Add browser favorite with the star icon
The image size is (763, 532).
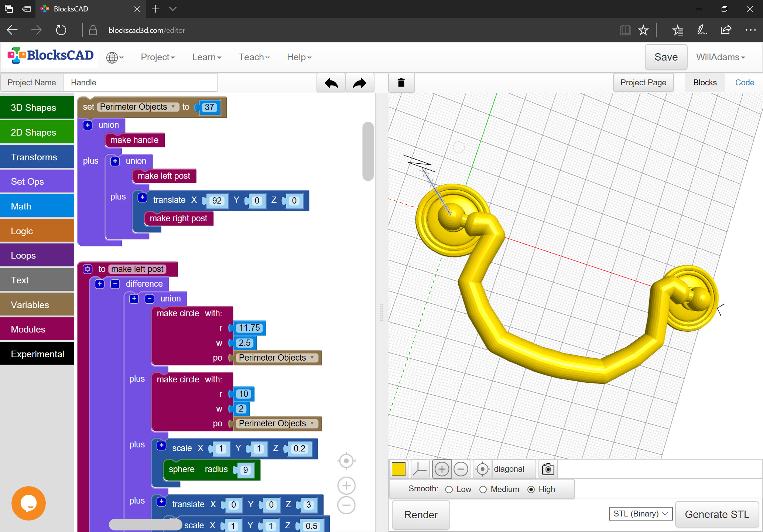click(x=643, y=30)
